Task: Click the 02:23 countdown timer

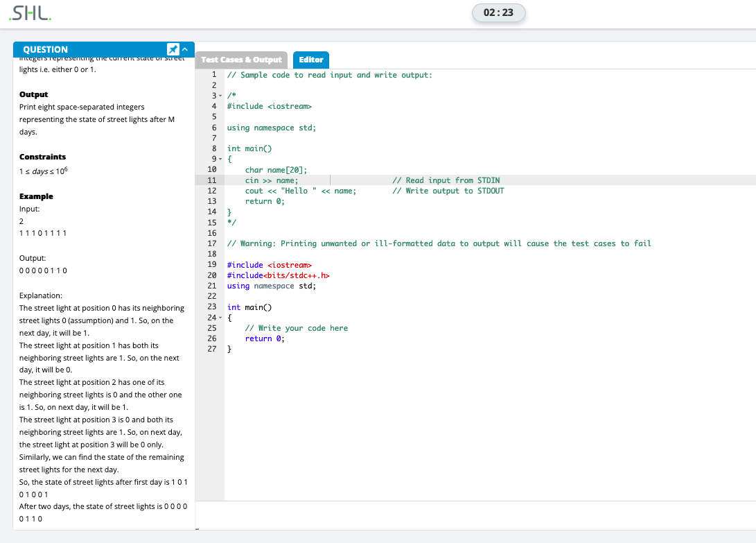Action: coord(498,12)
